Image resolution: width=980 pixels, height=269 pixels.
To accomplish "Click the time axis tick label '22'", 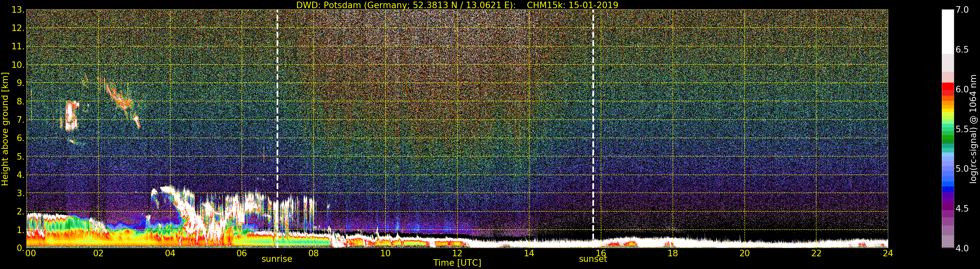I will click(816, 253).
